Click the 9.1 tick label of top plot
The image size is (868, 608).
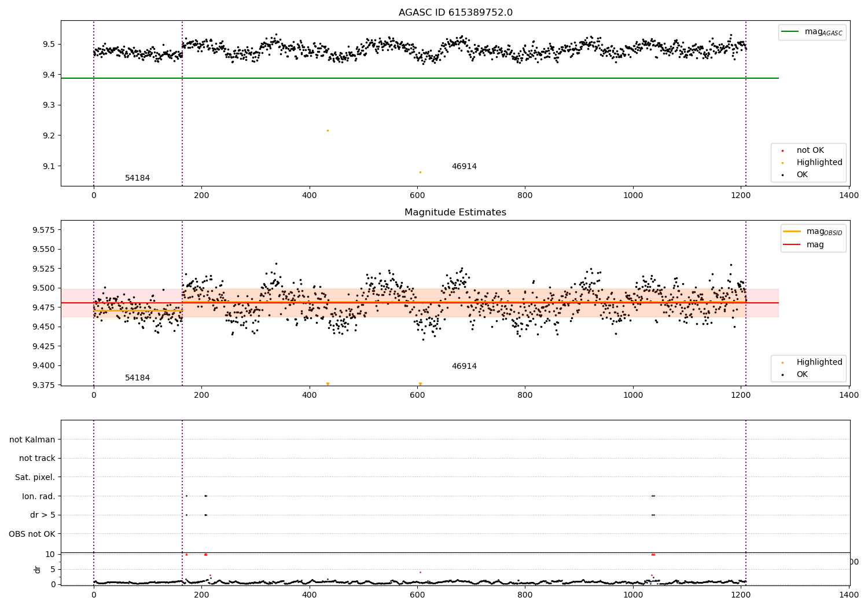(x=48, y=166)
